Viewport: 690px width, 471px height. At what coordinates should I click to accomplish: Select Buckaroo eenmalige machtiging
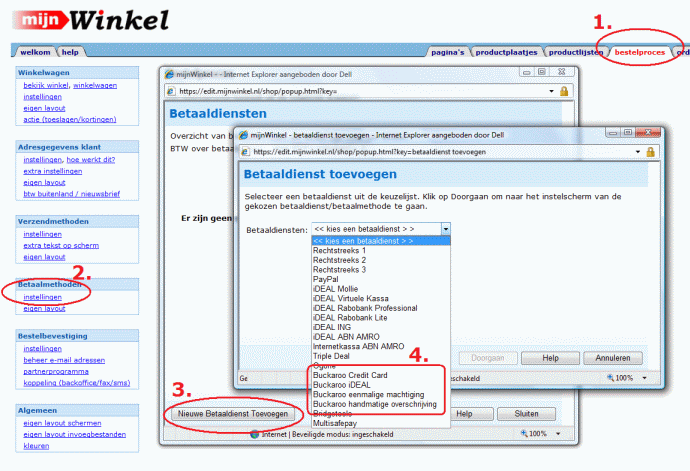381,394
